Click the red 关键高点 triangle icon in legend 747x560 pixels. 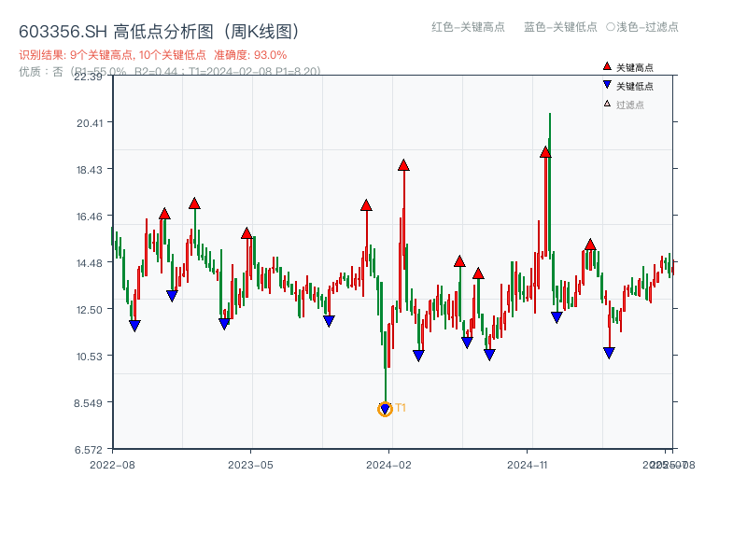608,65
